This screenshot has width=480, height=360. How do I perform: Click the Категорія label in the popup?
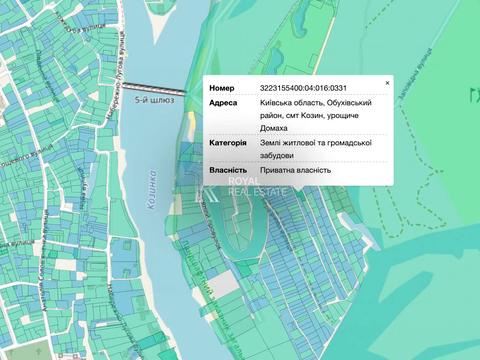coord(228,143)
